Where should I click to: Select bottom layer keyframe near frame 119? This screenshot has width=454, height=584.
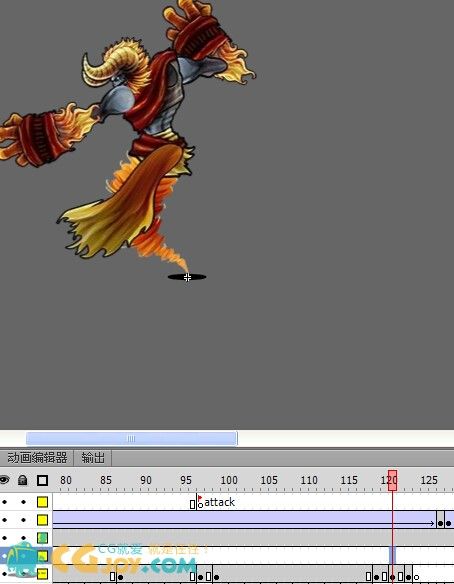pyautogui.click(x=377, y=577)
